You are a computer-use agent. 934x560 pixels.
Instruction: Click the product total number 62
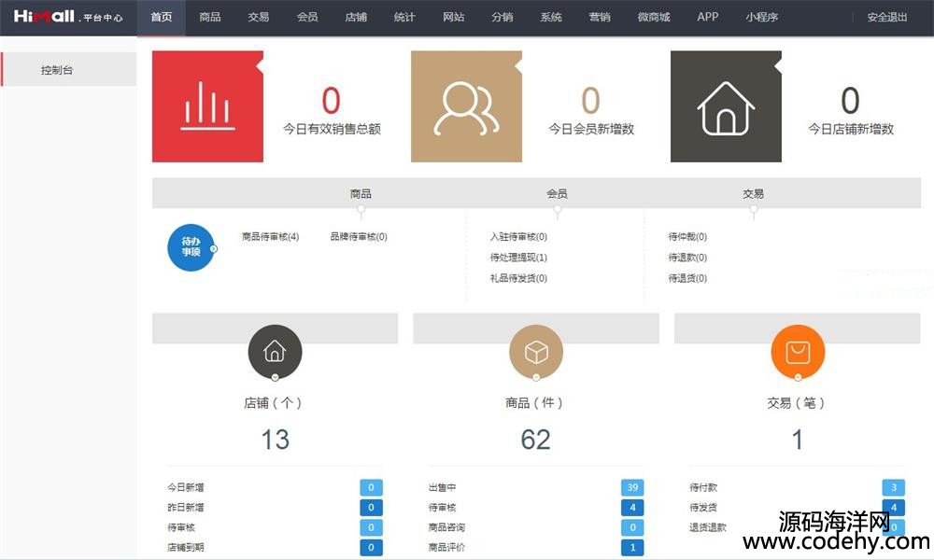point(535,440)
